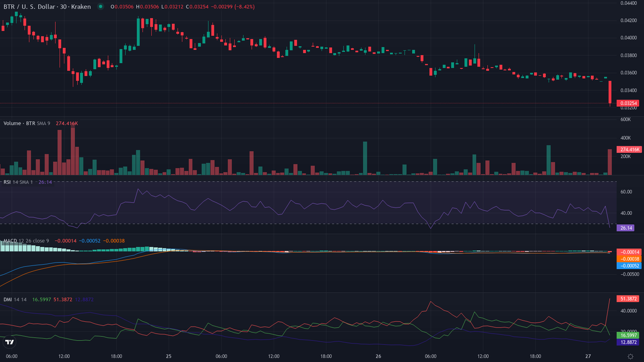Click the 26 date label on time axis
Image resolution: width=644 pixels, height=362 pixels.
[378, 356]
